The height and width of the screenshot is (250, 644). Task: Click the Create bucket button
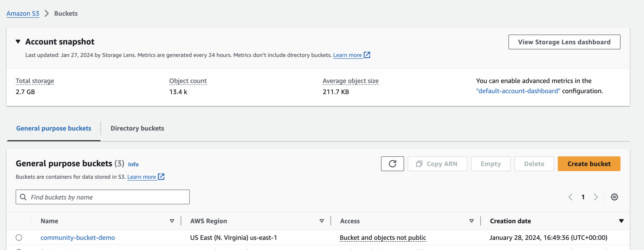(589, 164)
